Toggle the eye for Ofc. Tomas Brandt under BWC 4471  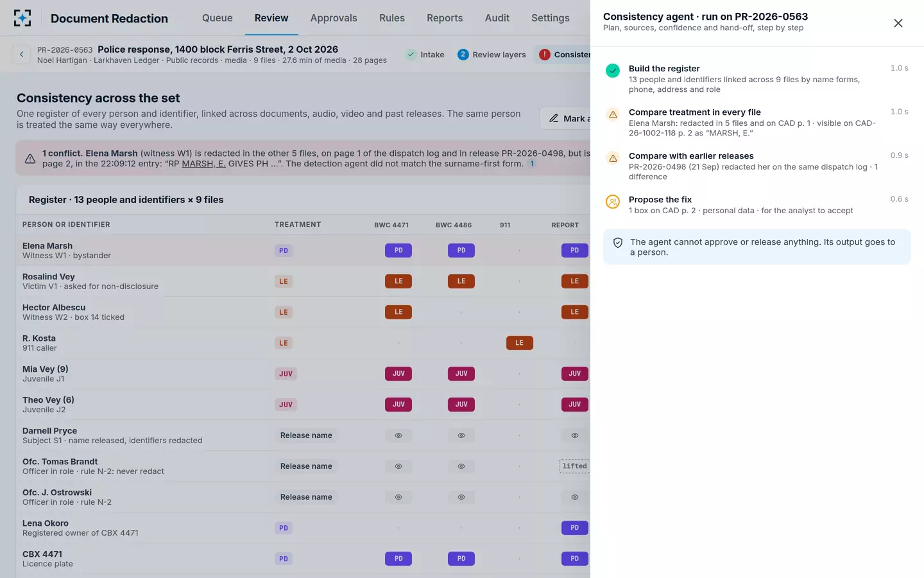[x=398, y=466]
